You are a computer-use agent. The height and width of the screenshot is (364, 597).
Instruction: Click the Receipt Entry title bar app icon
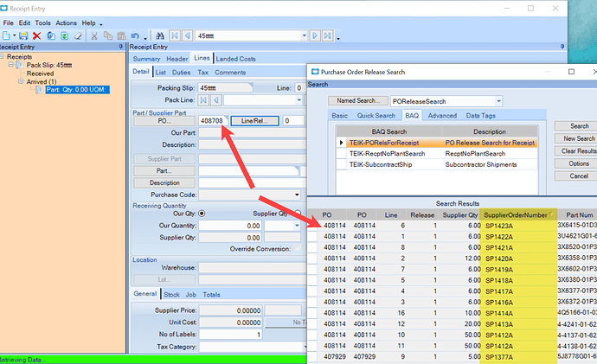pos(3,8)
